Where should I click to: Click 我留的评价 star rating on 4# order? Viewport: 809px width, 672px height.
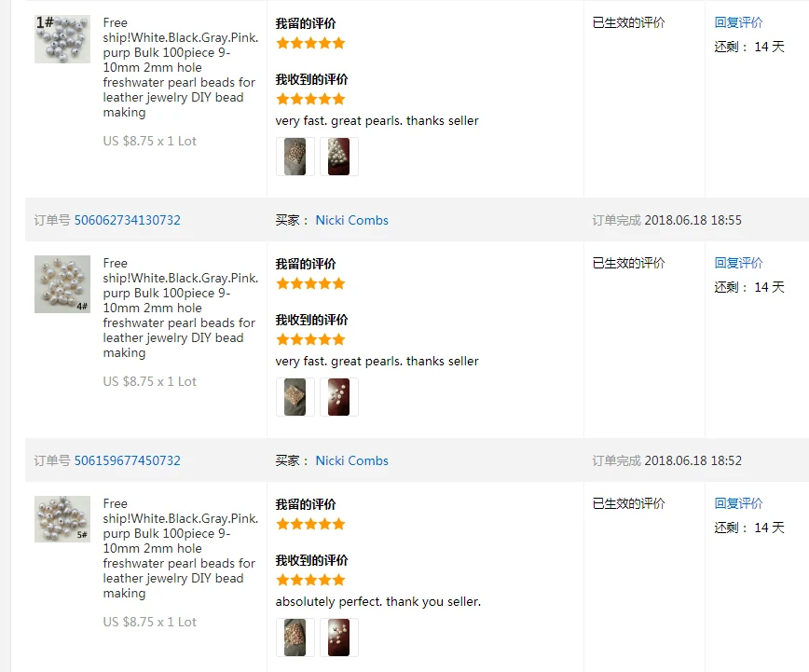click(310, 284)
